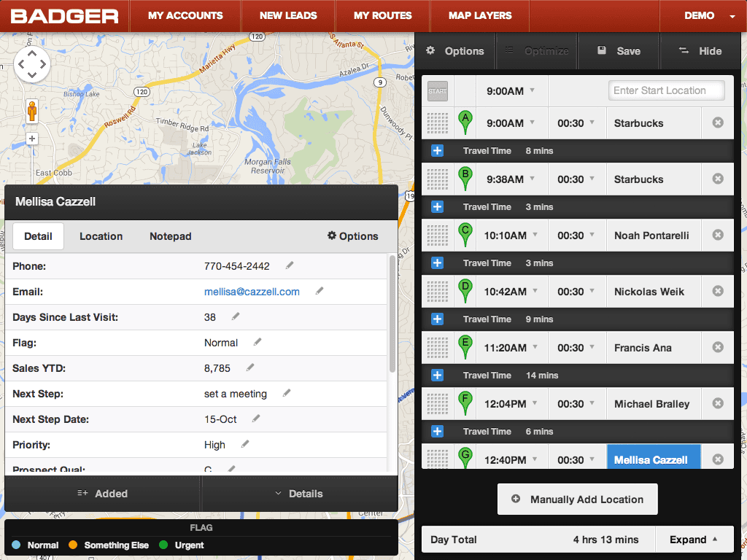Remove Nickolas Weik from the route
The image size is (747, 560).
[718, 292]
